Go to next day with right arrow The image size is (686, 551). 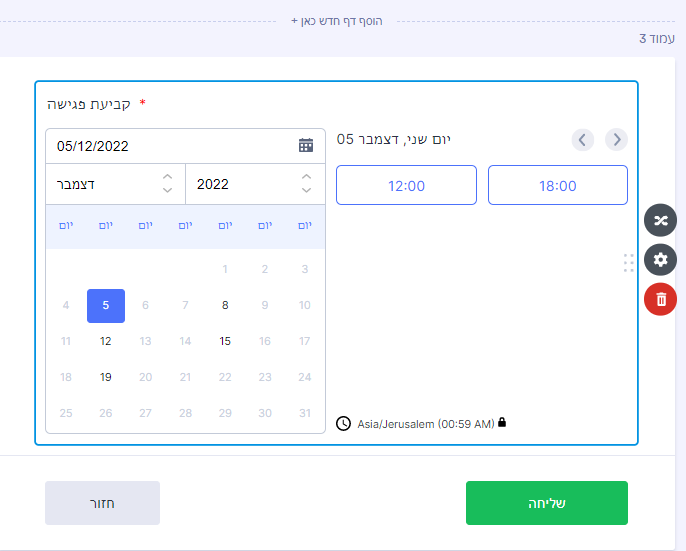(x=617, y=140)
